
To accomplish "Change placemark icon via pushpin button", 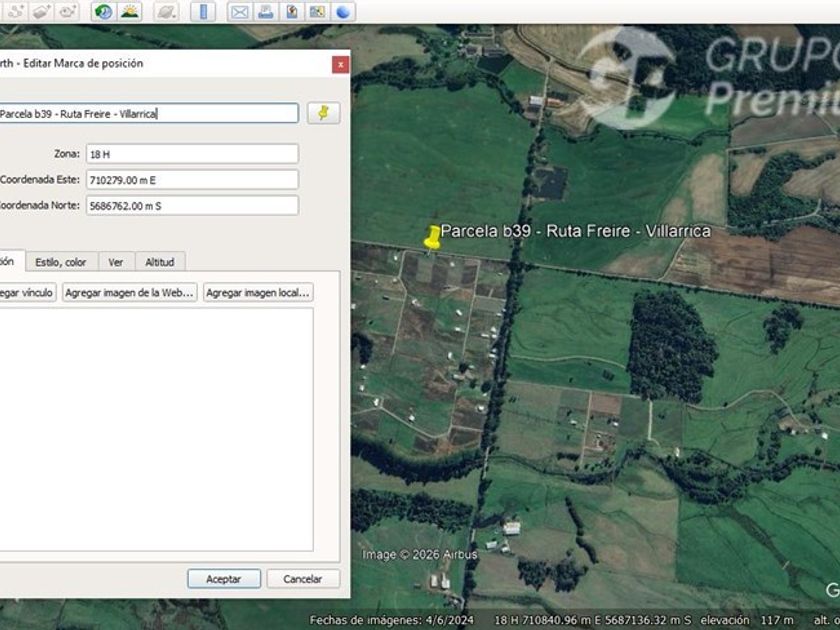I will (323, 113).
